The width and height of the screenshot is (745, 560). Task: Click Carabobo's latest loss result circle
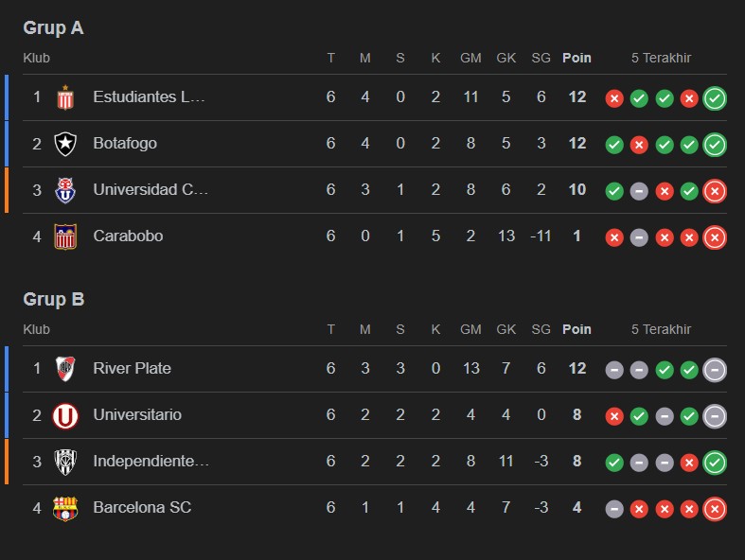[x=715, y=236]
